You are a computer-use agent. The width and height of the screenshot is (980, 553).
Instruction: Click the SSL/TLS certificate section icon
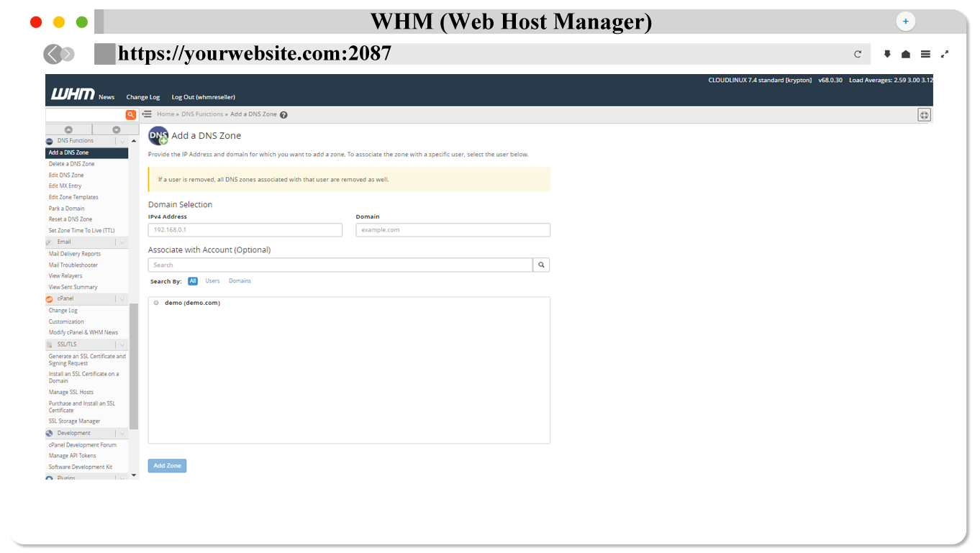[49, 345]
